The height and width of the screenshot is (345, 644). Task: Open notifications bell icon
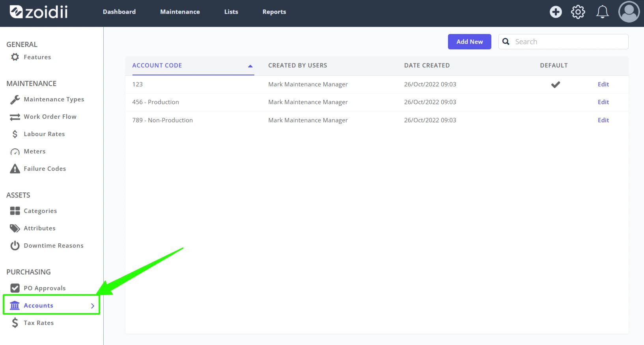(x=602, y=12)
